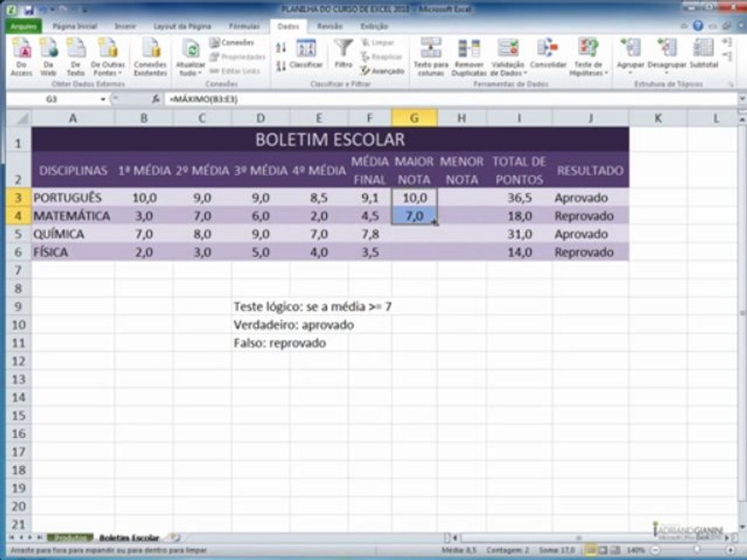Select cell QUÍMICA
This screenshot has width=747, height=560.
coord(73,234)
